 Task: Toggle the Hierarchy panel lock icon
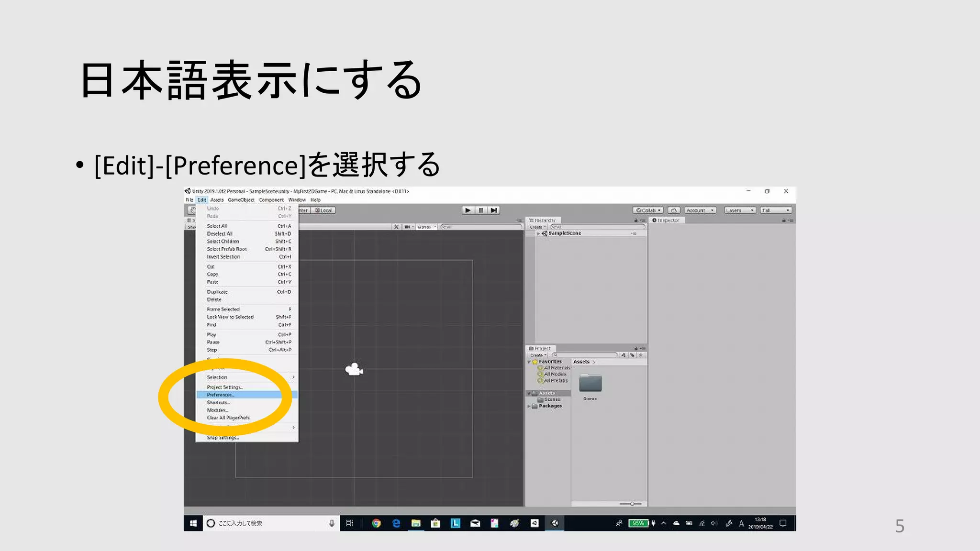[636, 220]
